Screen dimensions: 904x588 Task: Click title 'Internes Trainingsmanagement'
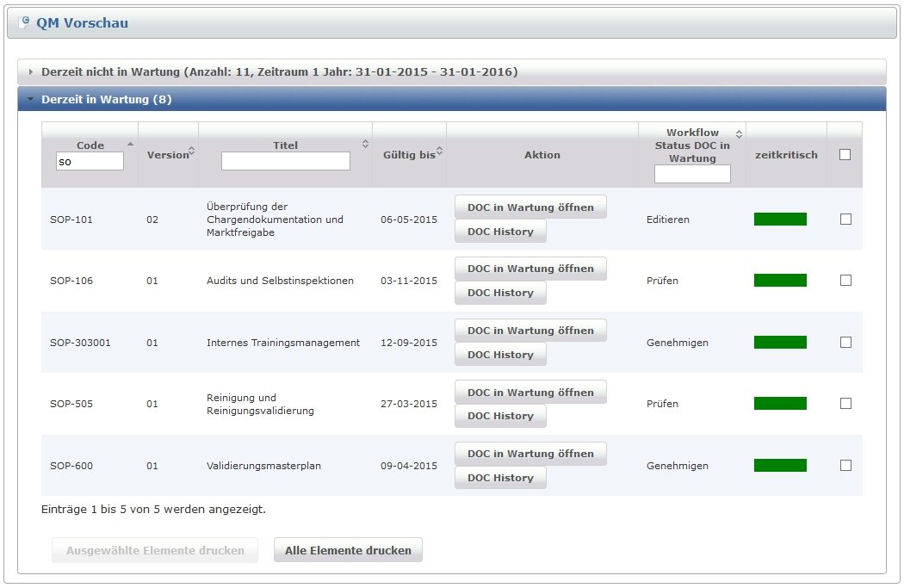coord(283,343)
